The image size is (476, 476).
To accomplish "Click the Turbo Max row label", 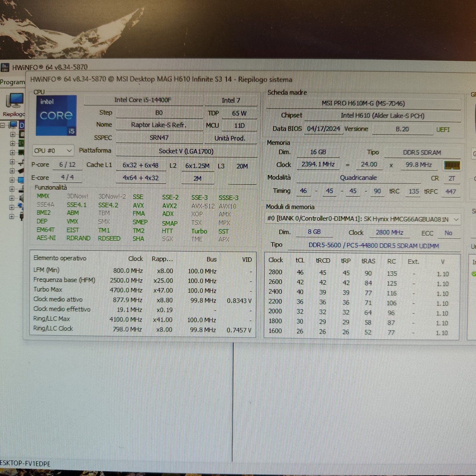I will [x=48, y=289].
